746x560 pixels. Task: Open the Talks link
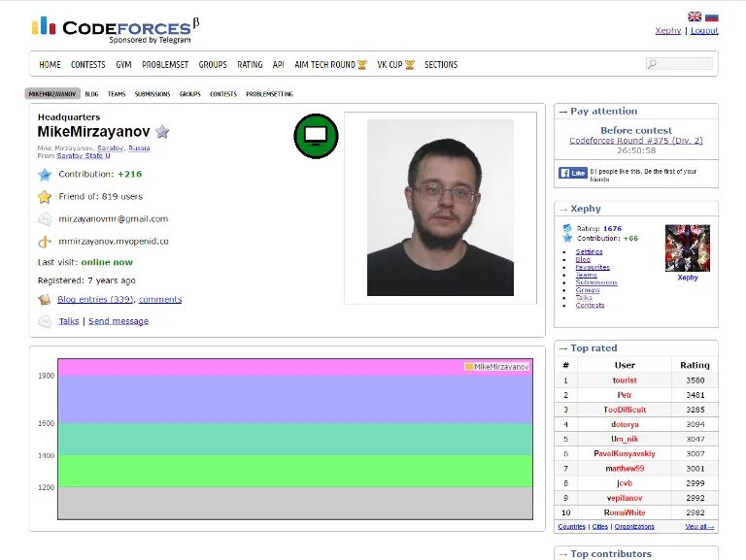(69, 321)
